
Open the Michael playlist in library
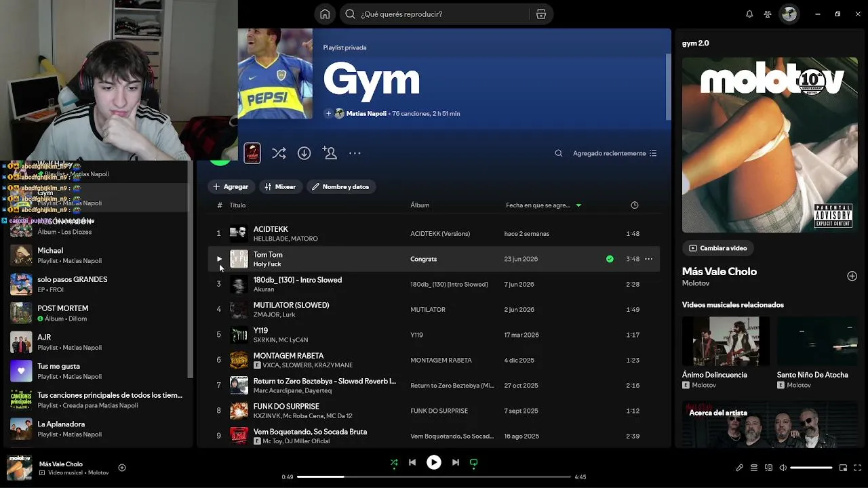(98, 256)
